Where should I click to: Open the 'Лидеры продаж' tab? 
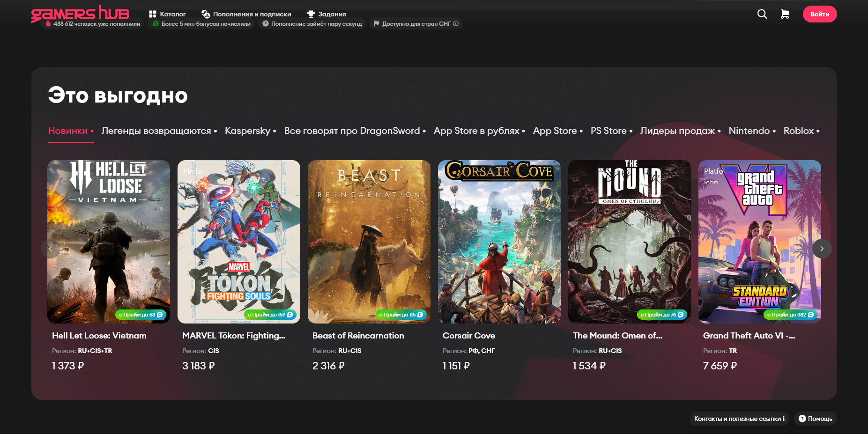click(x=680, y=131)
